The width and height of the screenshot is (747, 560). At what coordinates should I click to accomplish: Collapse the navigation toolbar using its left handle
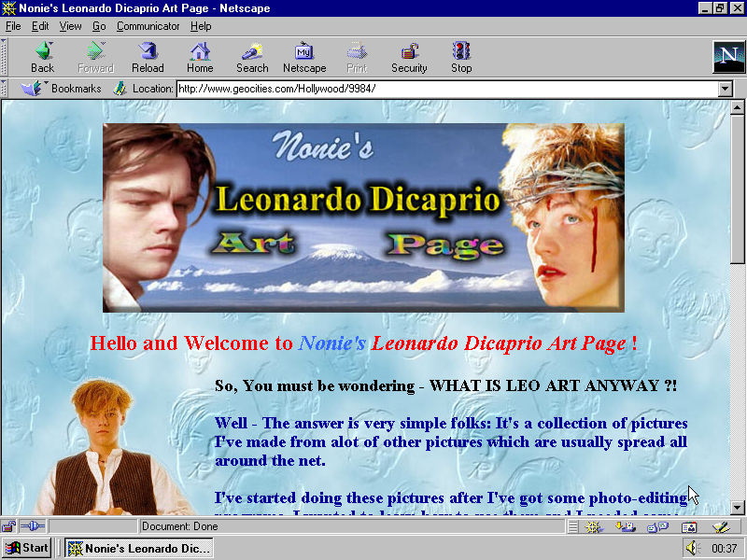click(5, 57)
